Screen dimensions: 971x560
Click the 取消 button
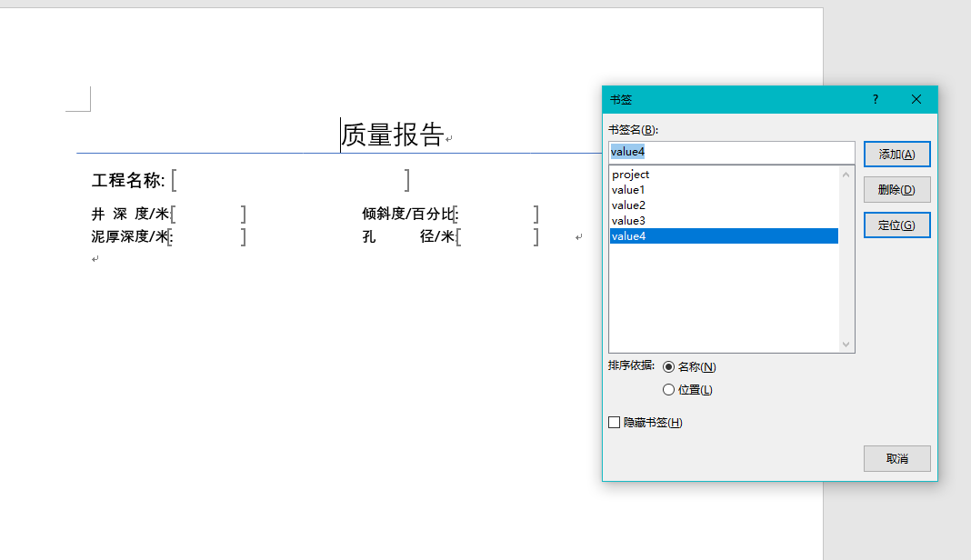tap(896, 458)
